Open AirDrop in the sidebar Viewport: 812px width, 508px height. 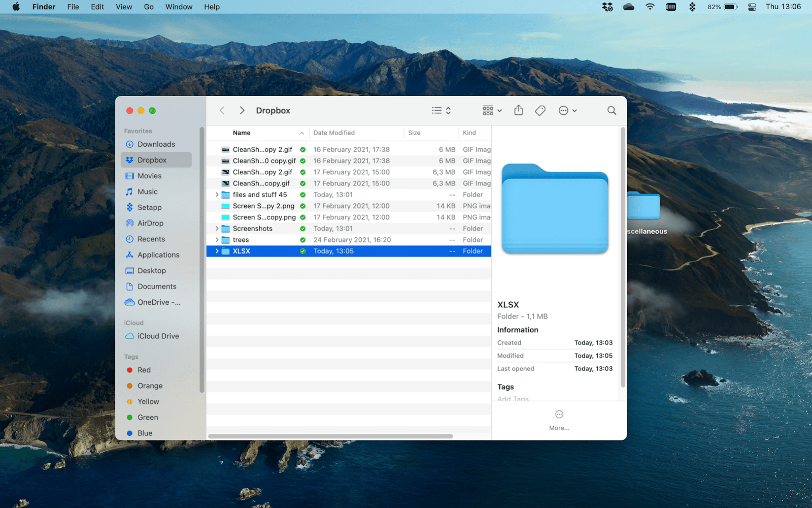156,223
